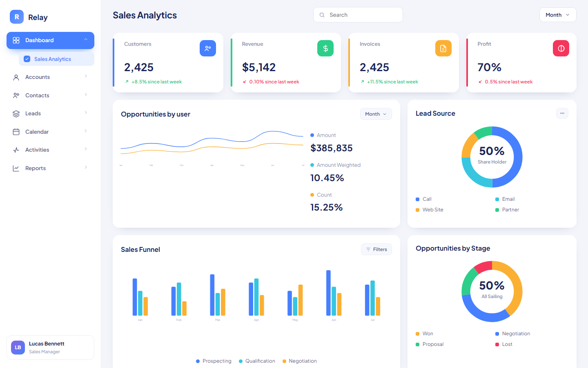The width and height of the screenshot is (588, 368).
Task: Open Lucas Bennett profile card
Action: tap(50, 348)
